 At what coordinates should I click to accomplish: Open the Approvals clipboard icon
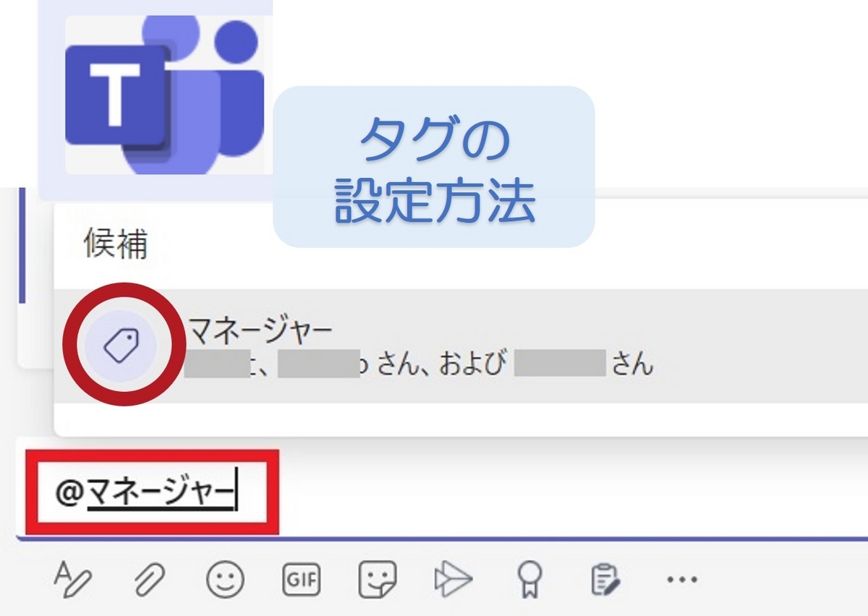pyautogui.click(x=608, y=578)
